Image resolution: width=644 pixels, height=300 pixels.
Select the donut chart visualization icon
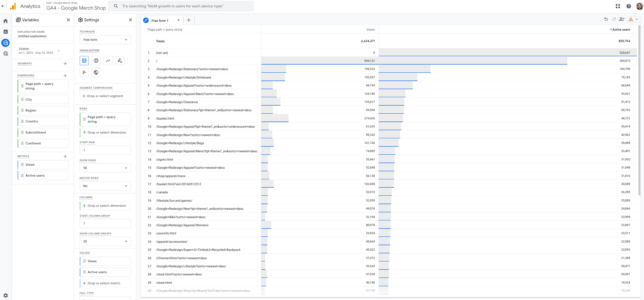(96, 61)
